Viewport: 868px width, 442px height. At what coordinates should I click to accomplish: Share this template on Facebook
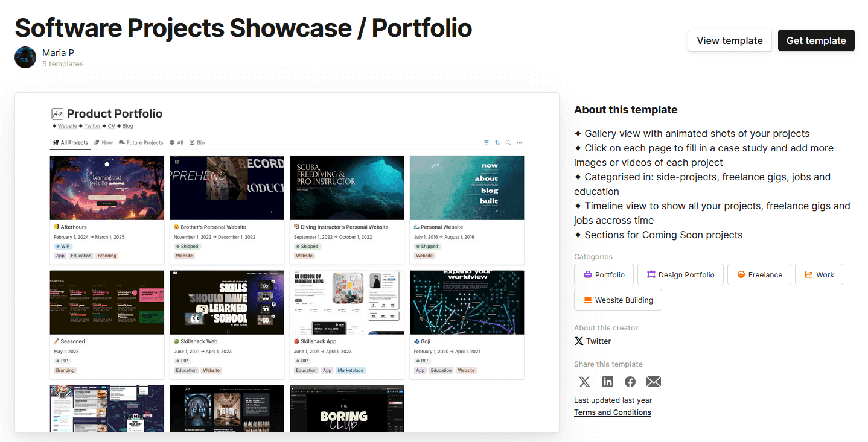coord(630,382)
